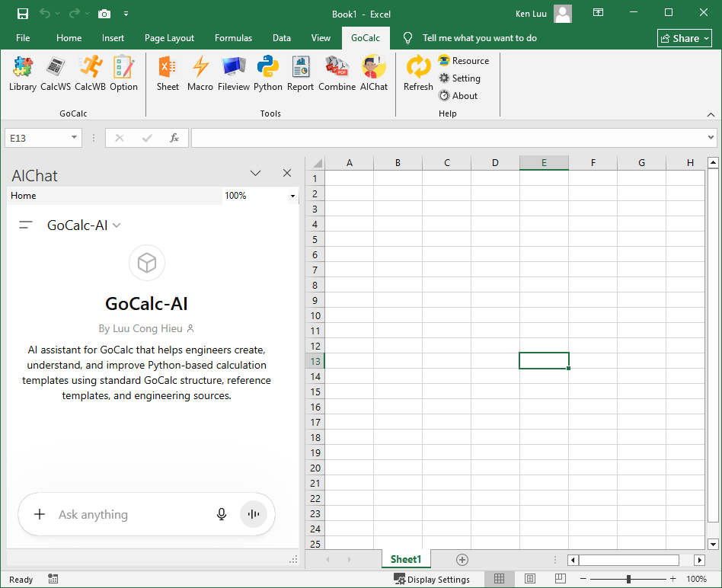Image resolution: width=722 pixels, height=588 pixels.
Task: Click the Home link in AIChat
Action: [x=24, y=196]
